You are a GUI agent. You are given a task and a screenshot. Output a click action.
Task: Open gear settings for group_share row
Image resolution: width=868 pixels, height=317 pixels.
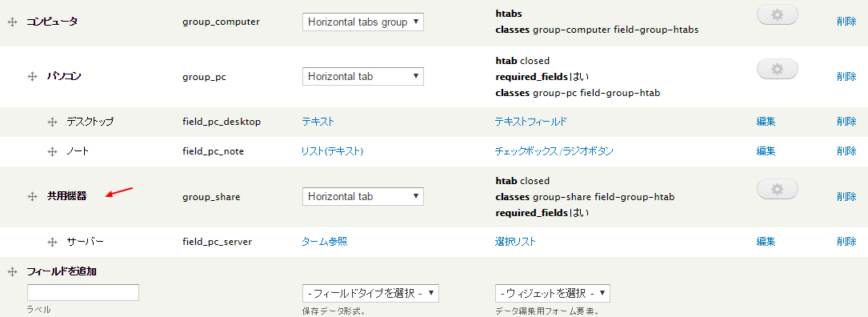778,190
